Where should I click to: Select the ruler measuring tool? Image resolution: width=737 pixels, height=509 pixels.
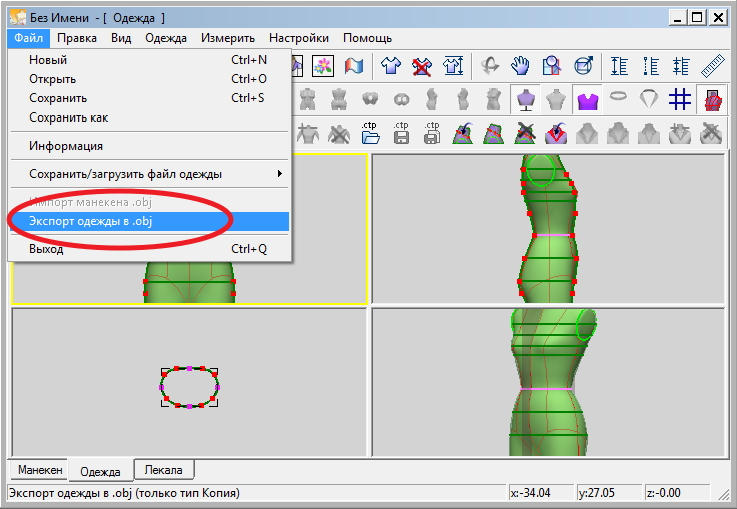coord(713,66)
